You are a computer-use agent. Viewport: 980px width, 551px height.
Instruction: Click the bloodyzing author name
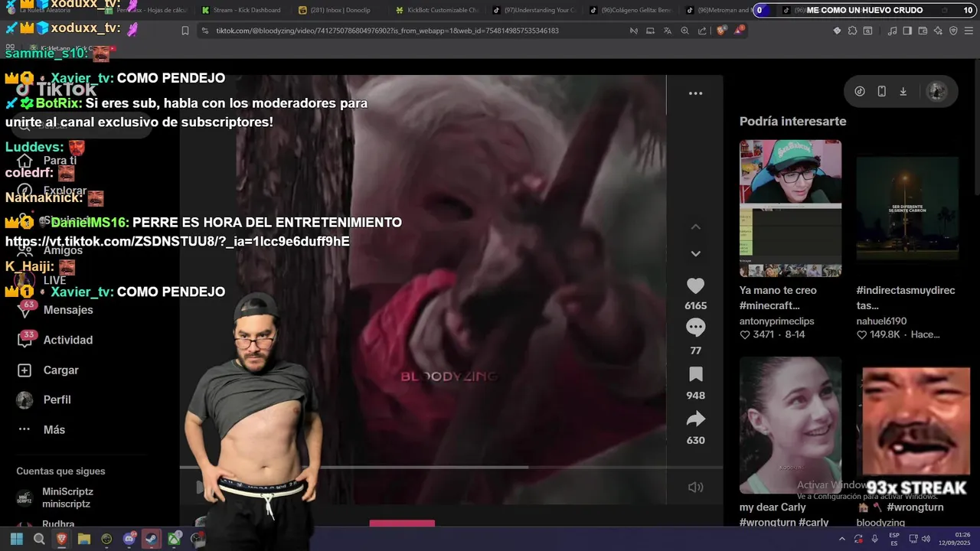(x=880, y=523)
